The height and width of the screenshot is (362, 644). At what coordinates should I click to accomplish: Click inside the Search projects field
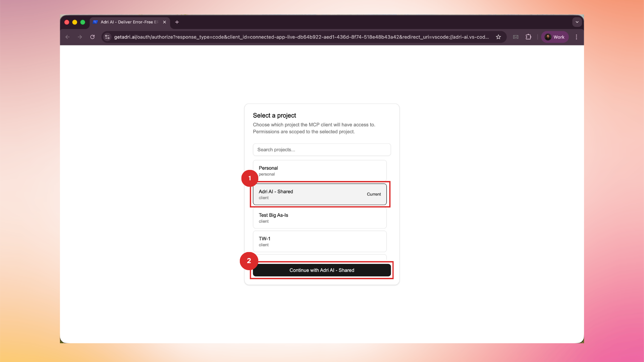pyautogui.click(x=321, y=149)
